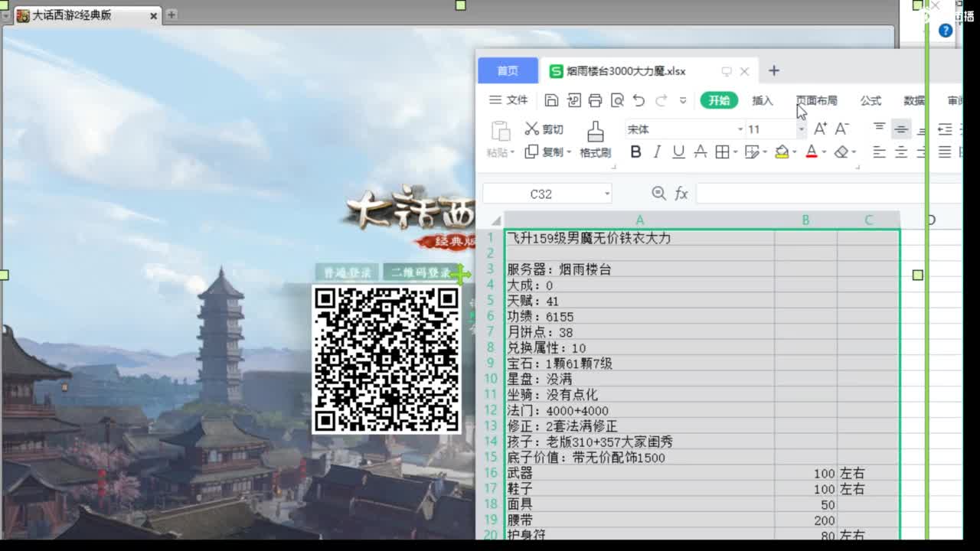Open the 文件 menu
This screenshot has height=551, width=980.
(x=509, y=100)
